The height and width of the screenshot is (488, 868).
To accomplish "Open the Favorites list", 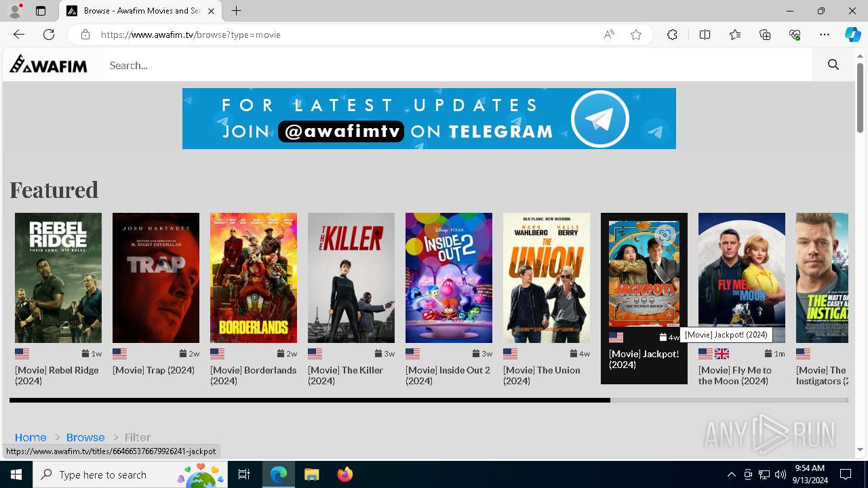I will pos(735,35).
